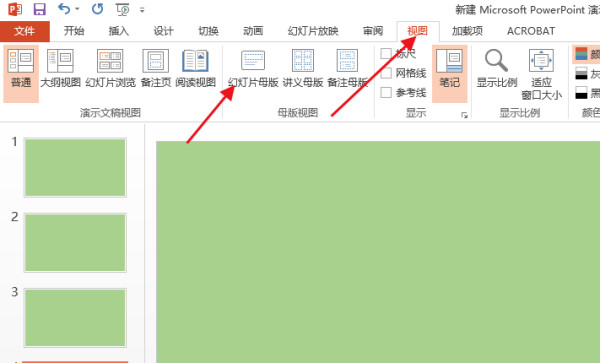Open the Insert (插入) ribbon tab

[119, 31]
